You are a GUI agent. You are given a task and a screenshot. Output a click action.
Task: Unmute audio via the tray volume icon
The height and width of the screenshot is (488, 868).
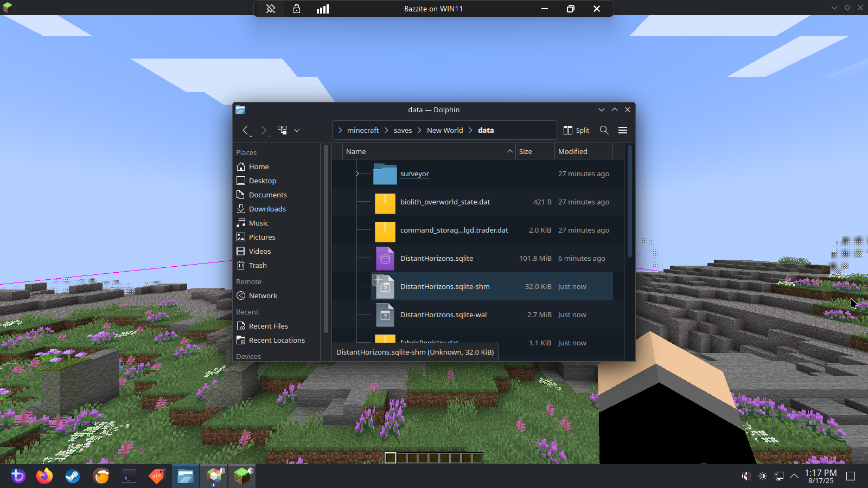click(746, 476)
